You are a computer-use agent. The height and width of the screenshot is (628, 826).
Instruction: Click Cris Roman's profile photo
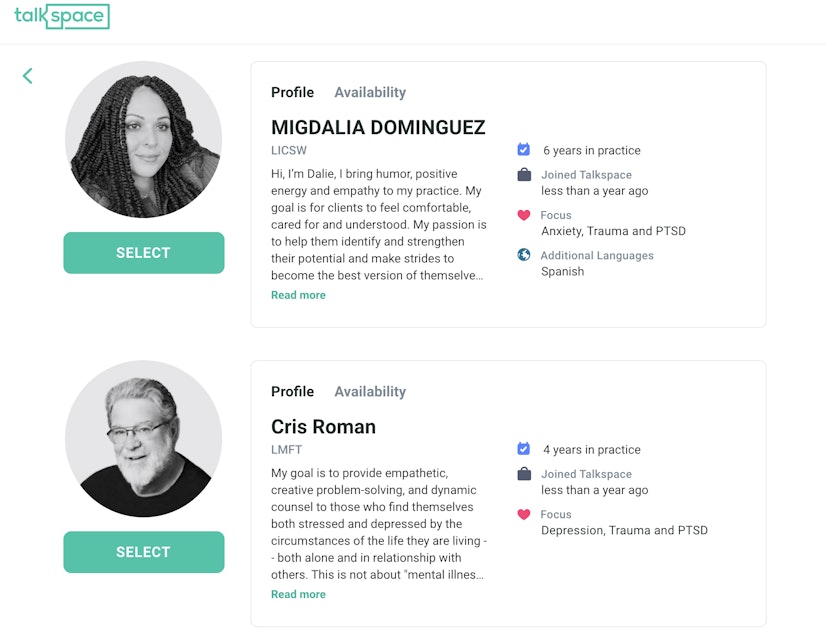click(143, 438)
